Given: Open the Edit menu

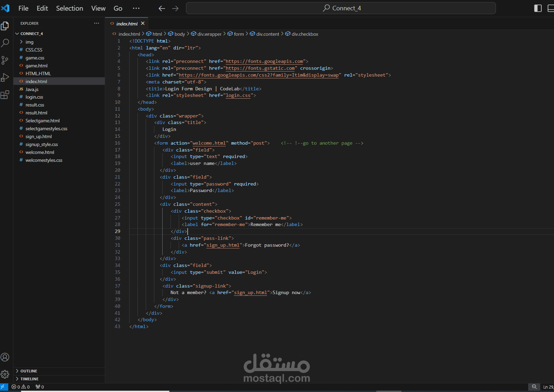Looking at the screenshot, I should (x=42, y=8).
